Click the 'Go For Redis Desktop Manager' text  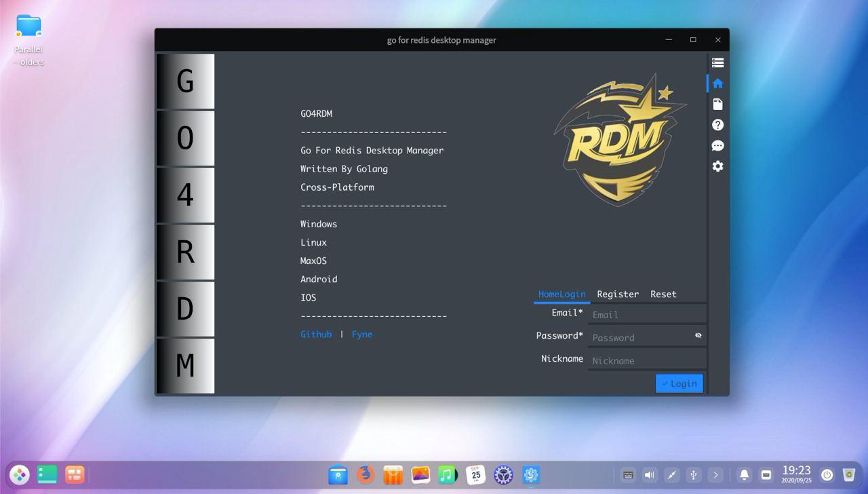coord(372,150)
